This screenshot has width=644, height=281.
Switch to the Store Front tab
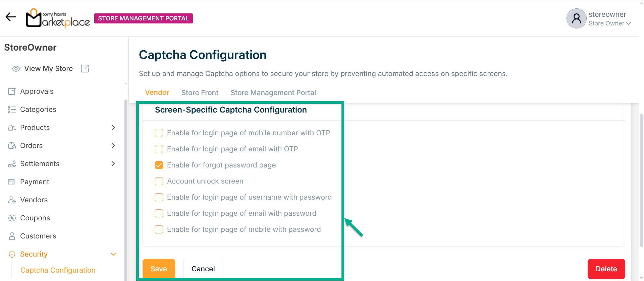point(200,93)
